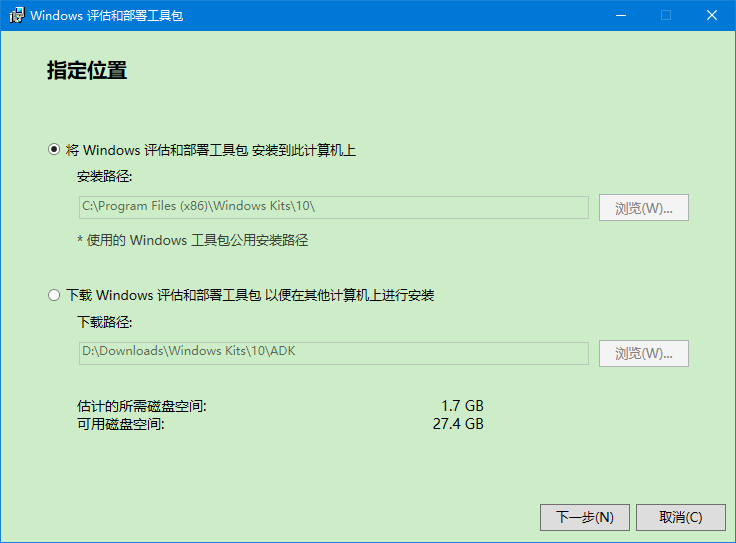
Task: Click the 取消(C) button
Action: (681, 517)
